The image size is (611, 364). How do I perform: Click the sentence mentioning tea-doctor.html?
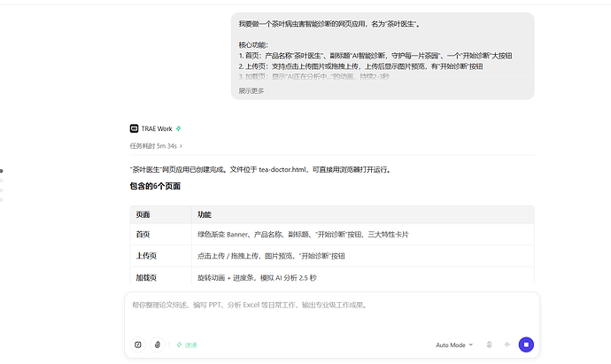260,169
